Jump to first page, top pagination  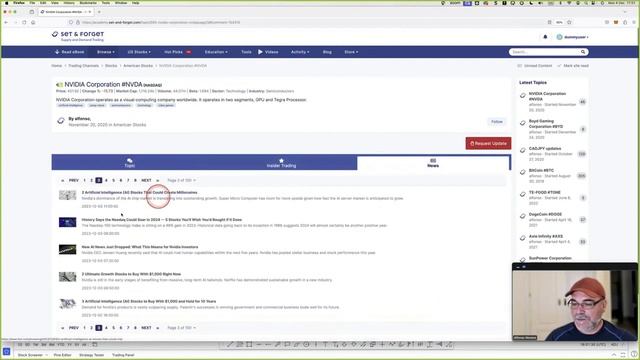tap(62, 180)
